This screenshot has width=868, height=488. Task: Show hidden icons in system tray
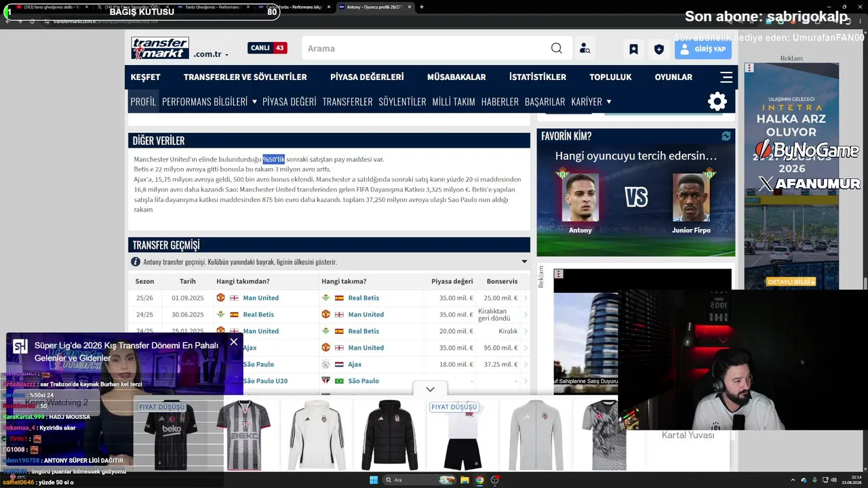pos(793,480)
